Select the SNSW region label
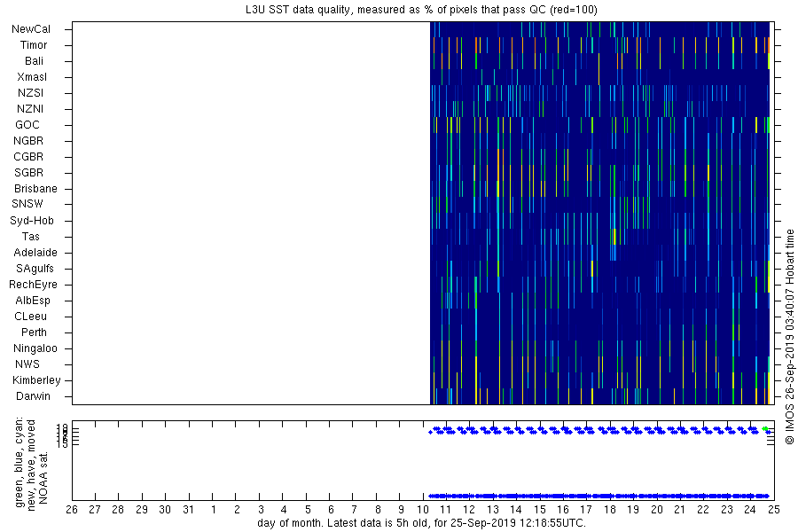Screen dimensions: 798x532 pyautogui.click(x=27, y=204)
